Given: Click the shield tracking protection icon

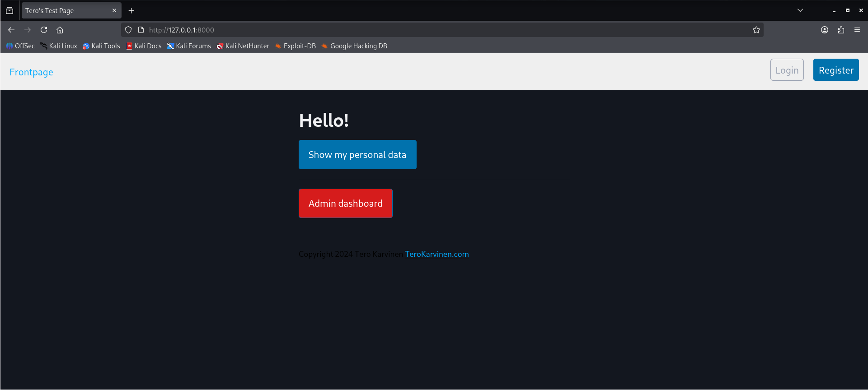Looking at the screenshot, I should coord(128,30).
